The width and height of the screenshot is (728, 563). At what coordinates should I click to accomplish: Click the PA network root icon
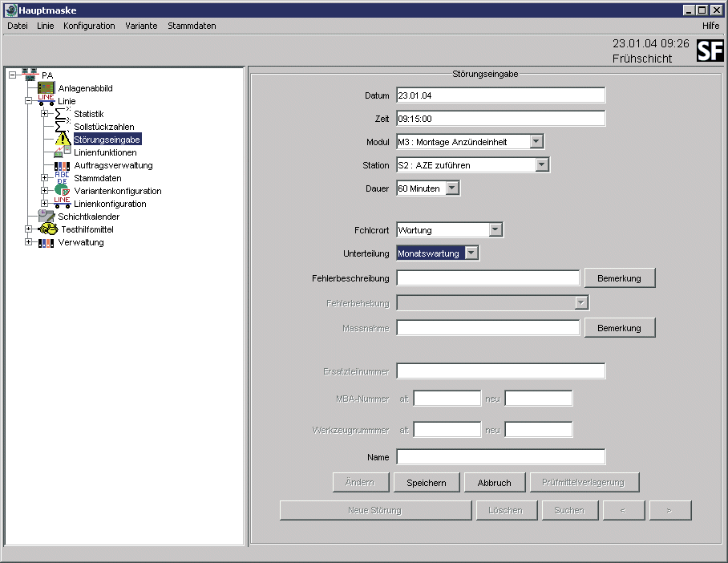pyautogui.click(x=30, y=75)
